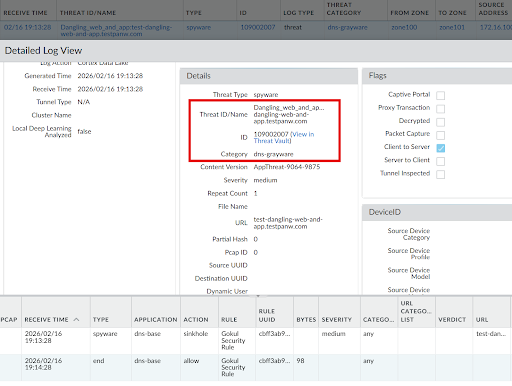
Task: Toggle the Captive Portal checkbox
Action: (440, 95)
